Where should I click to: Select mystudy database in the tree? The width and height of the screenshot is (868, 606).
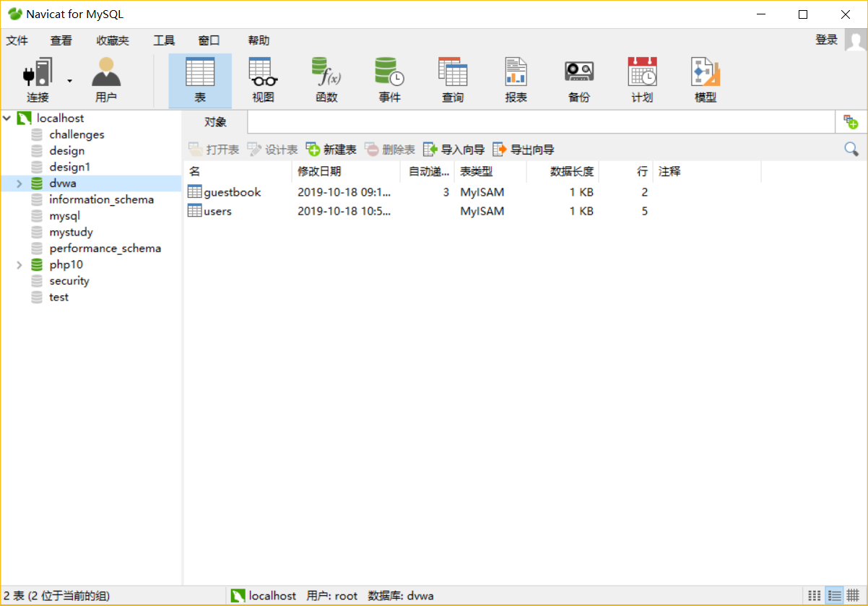[x=71, y=232]
